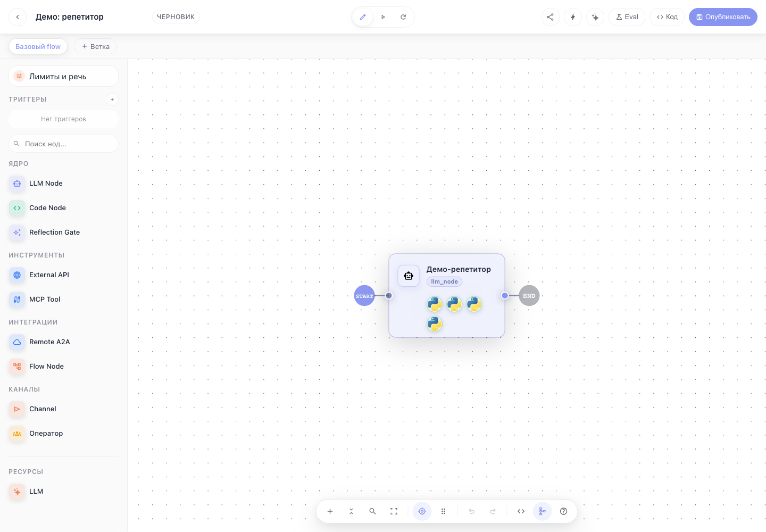Click the refresh icon in top toolbar
Screen dimensions: 766x532
coord(403,17)
